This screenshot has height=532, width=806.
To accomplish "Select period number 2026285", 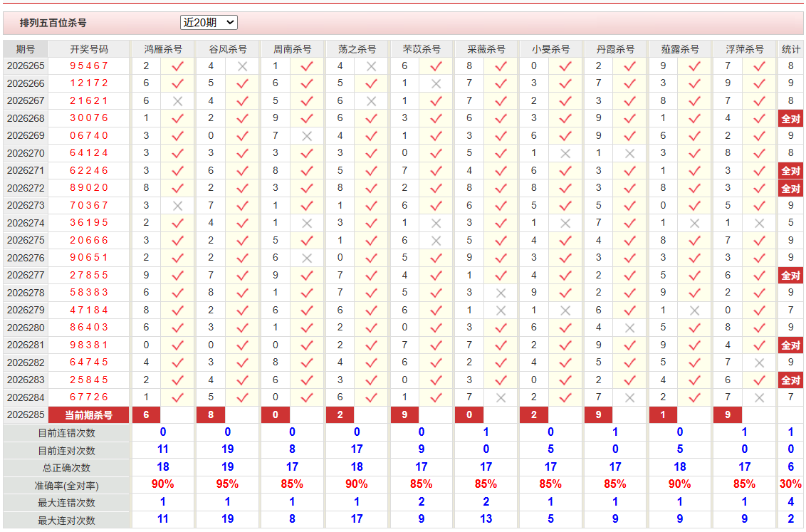I will (26, 414).
